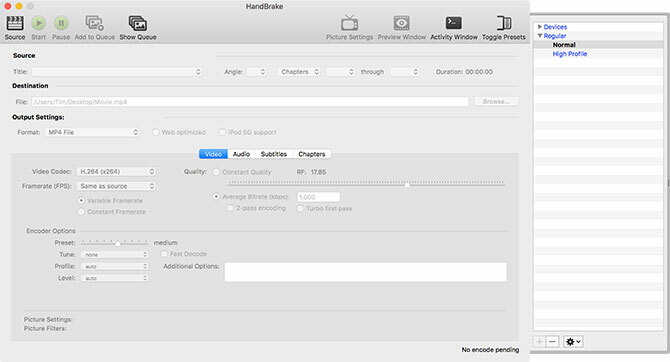Open the Tune dropdown

tap(115, 255)
